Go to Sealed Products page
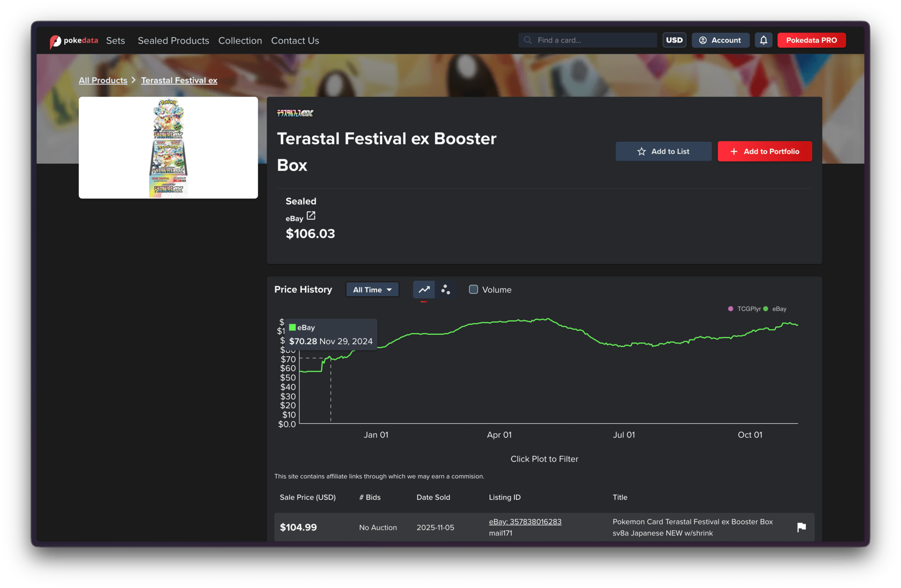The image size is (901, 588). point(173,41)
